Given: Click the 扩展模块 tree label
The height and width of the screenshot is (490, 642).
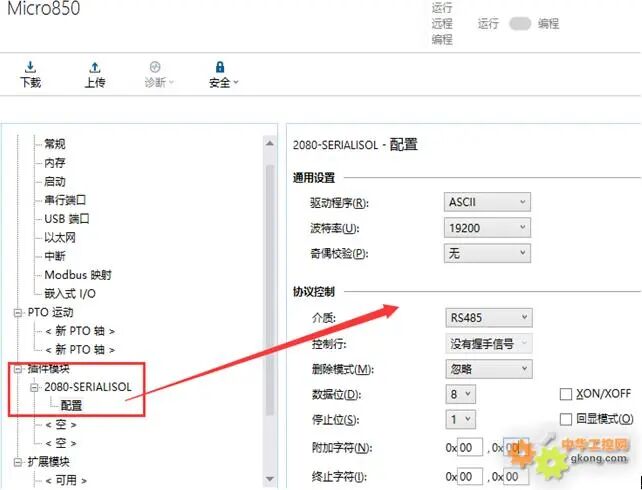Looking at the screenshot, I should coord(49,462).
